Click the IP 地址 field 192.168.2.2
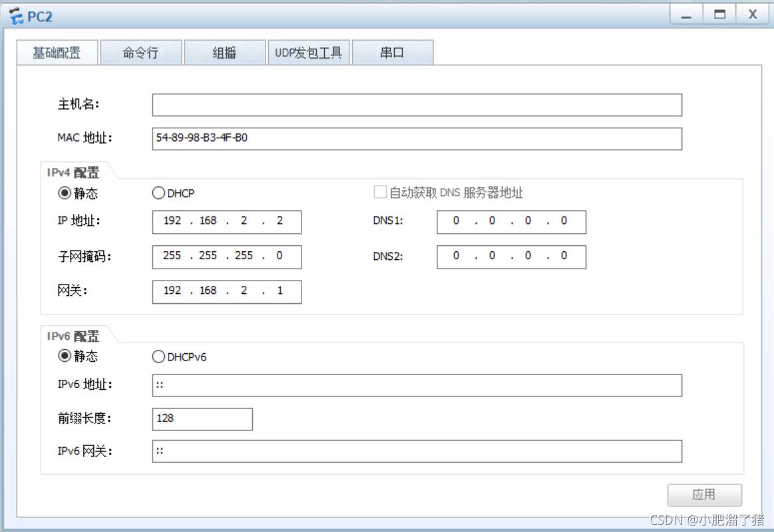 click(226, 222)
